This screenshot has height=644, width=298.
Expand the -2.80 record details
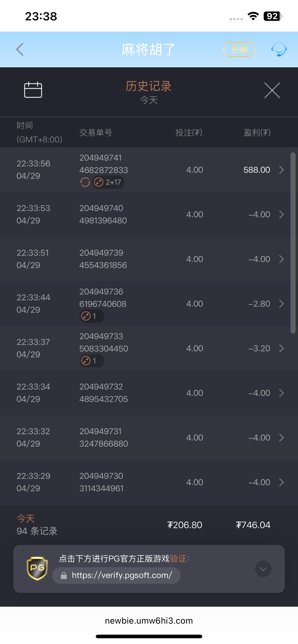pyautogui.click(x=281, y=304)
